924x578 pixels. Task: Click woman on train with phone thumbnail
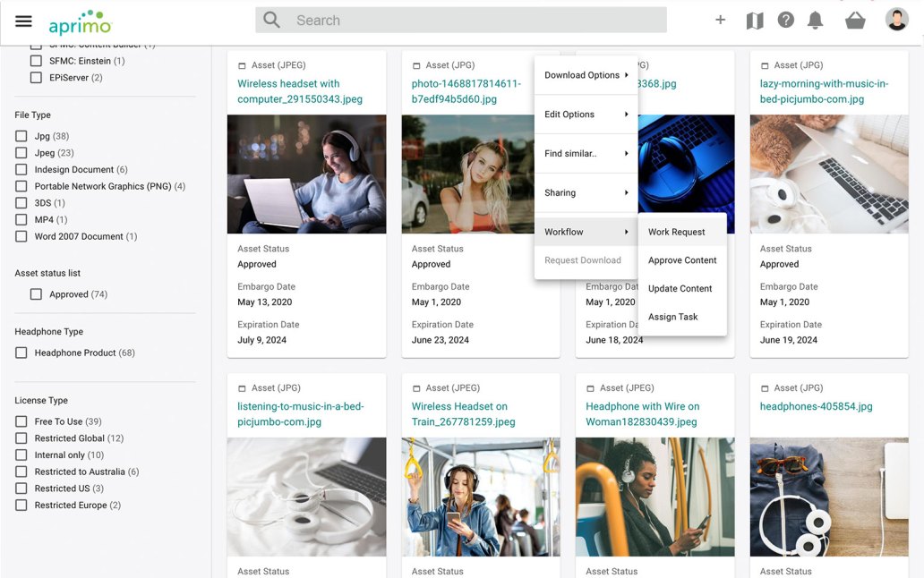pos(481,497)
